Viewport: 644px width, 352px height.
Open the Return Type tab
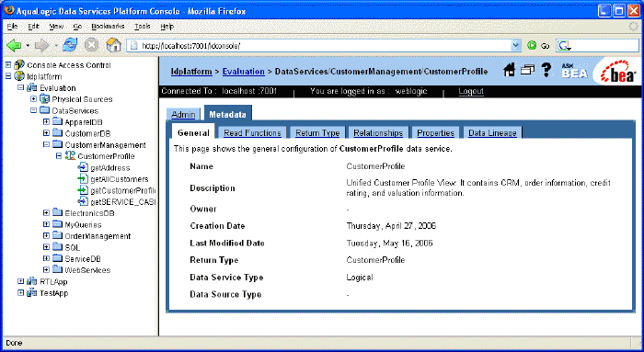(317, 133)
